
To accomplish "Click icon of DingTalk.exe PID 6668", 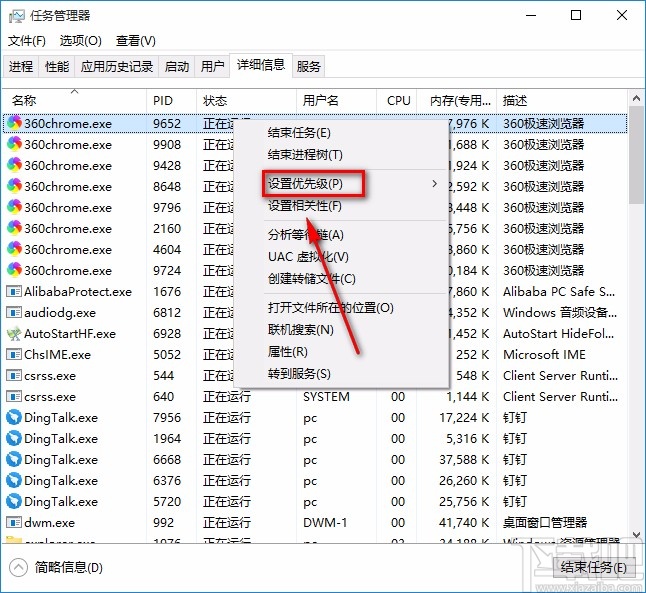I will [14, 459].
